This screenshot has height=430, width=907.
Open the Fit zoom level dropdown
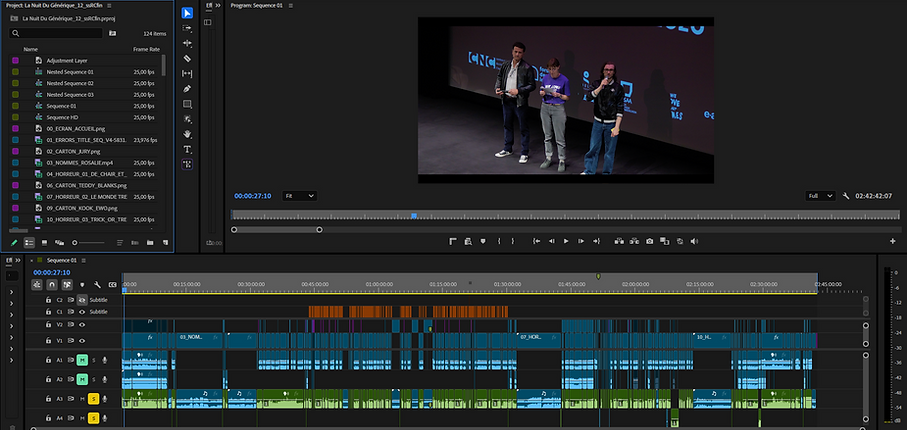coord(300,196)
